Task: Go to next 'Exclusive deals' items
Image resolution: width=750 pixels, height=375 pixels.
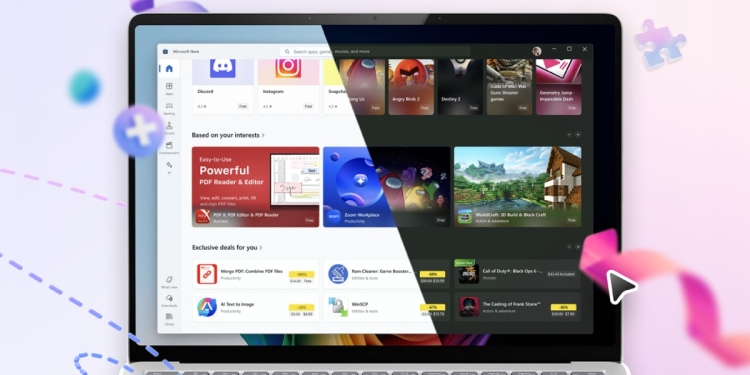Action: [x=578, y=247]
